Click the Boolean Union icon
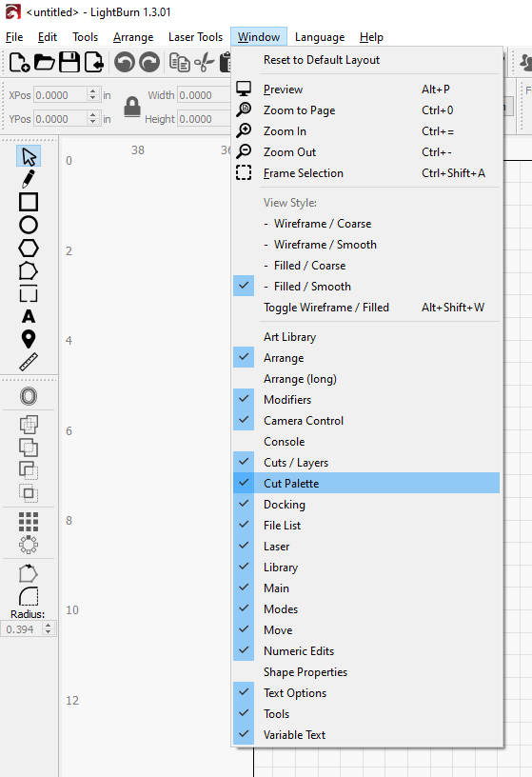The height and width of the screenshot is (777, 532). pyautogui.click(x=29, y=448)
